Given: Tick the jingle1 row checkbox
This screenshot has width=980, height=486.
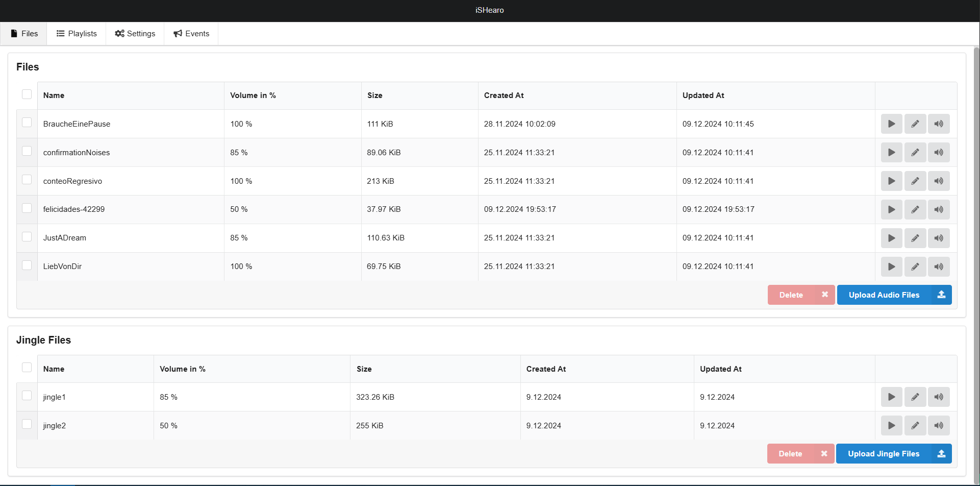Looking at the screenshot, I should point(27,396).
